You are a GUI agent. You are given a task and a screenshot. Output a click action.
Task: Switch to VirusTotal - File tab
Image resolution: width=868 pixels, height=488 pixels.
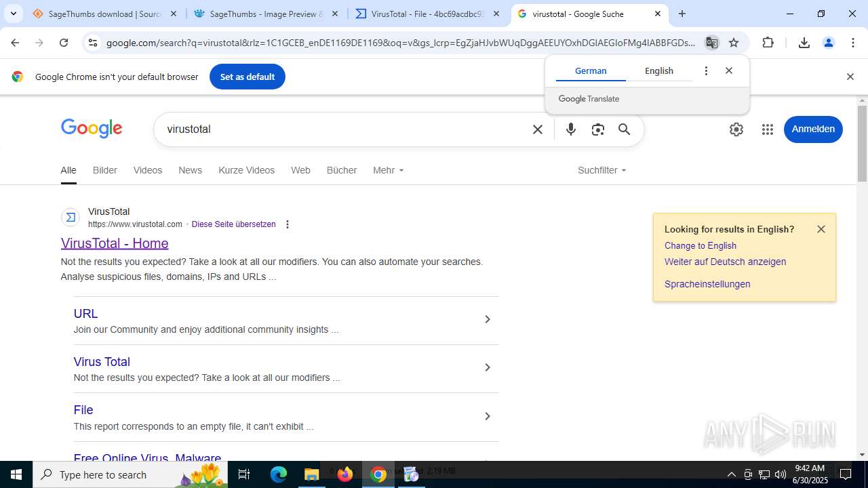428,14
